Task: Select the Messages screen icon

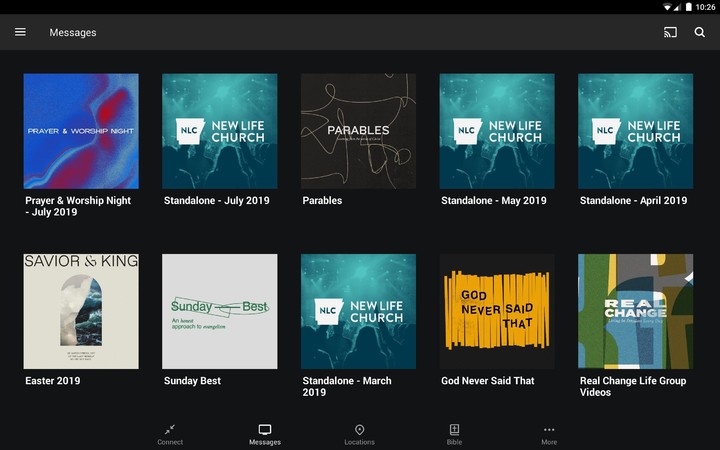Action: point(265,429)
